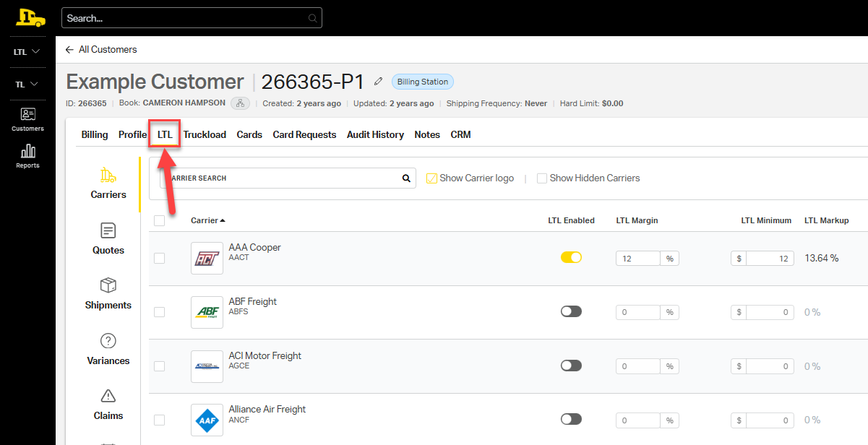
Task: Click the search magnifier icon in top bar
Action: 312,18
